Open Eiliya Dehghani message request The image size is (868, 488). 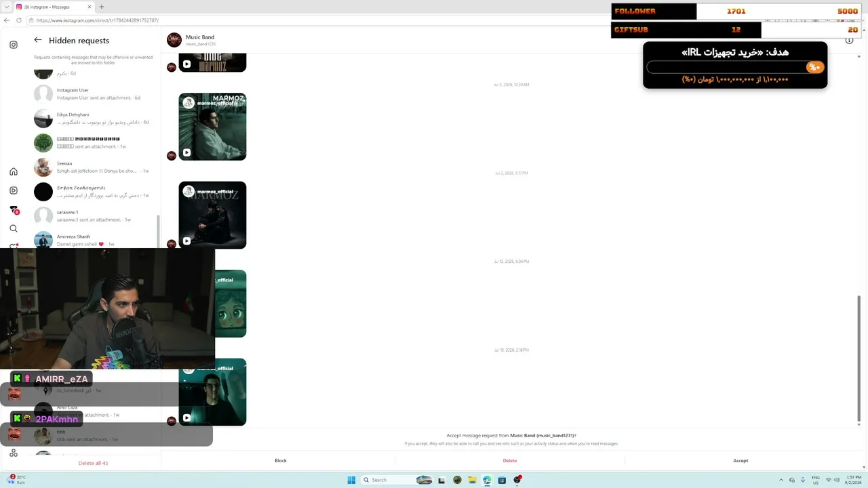[x=95, y=118]
